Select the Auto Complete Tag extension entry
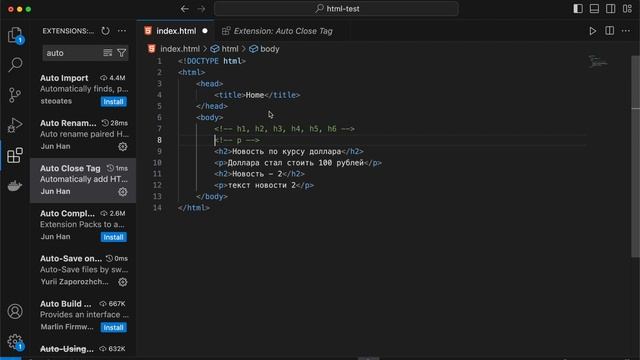This screenshot has width=640, height=360. pyautogui.click(x=83, y=225)
